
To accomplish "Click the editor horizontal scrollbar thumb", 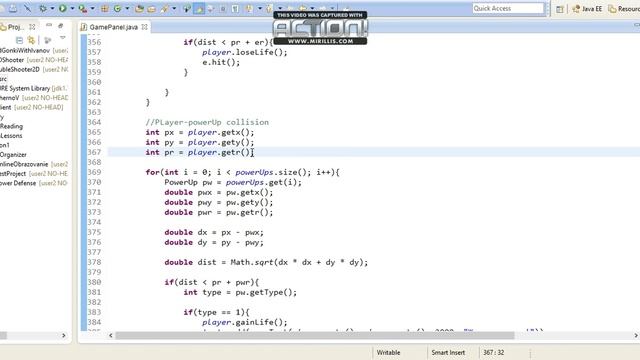I will [315, 336].
